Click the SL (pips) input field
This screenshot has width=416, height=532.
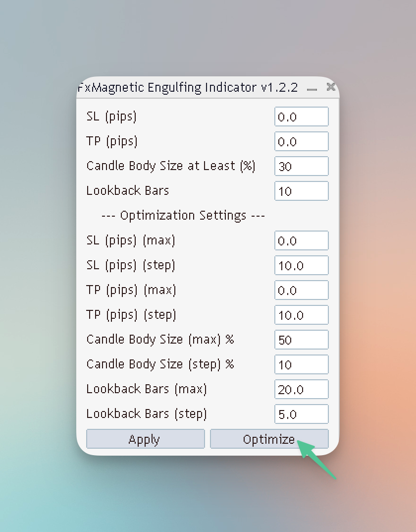click(x=301, y=117)
